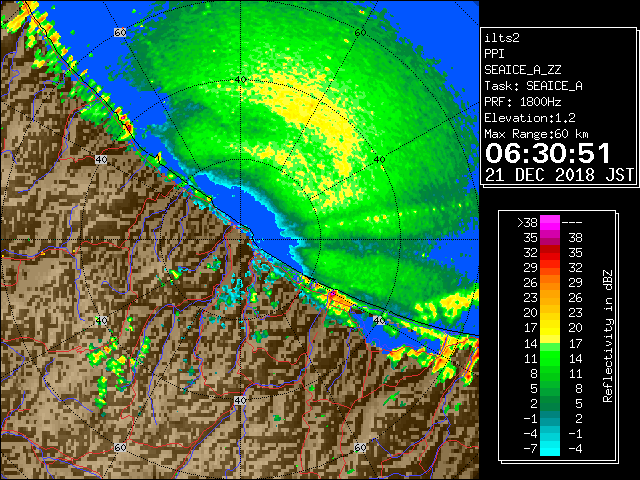The image size is (640, 480).
Task: Pick the bright green swatch beside '11'
Action: 550,358
